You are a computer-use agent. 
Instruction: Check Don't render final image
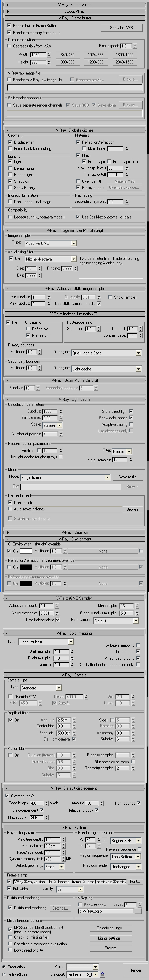(x=10, y=202)
